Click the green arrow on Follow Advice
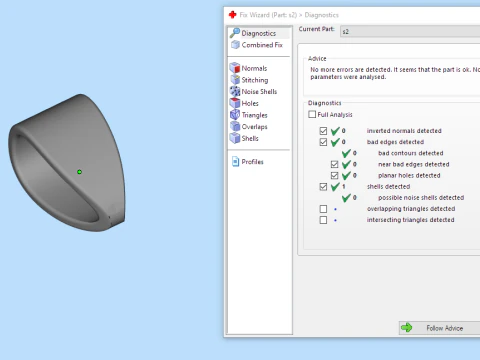Image resolution: width=480 pixels, height=360 pixels. click(406, 328)
